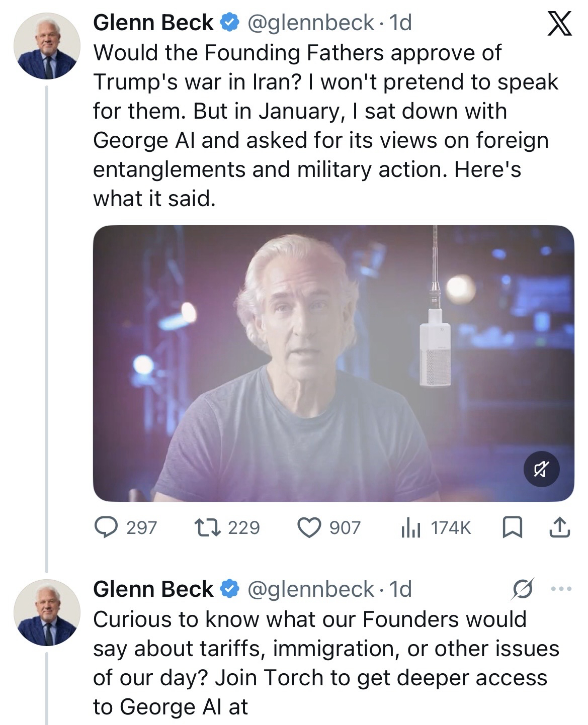Screen dimensions: 588x725
Task: Click the Glenn Beck name on second tweet
Action: point(153,589)
